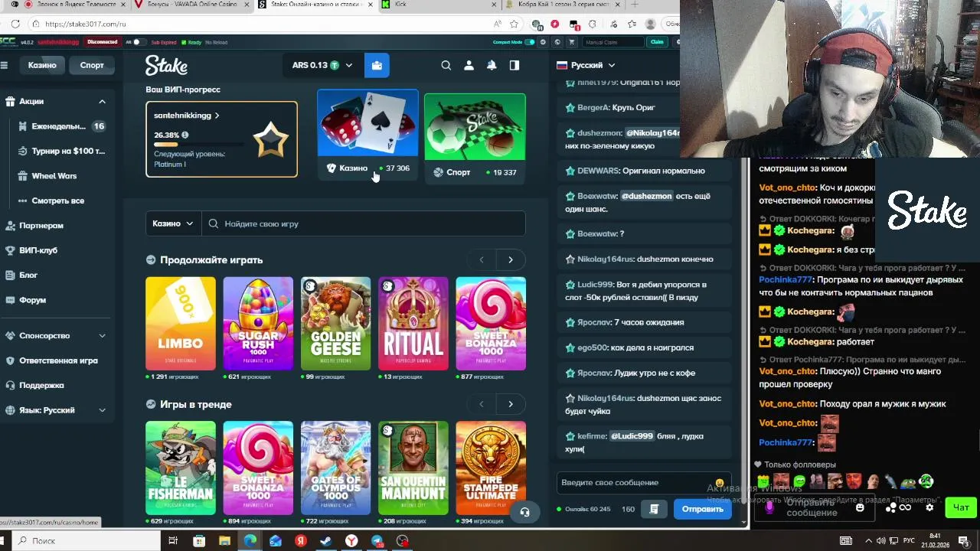Open ВИП-клуб sidebar link
The image size is (980, 551).
point(38,250)
